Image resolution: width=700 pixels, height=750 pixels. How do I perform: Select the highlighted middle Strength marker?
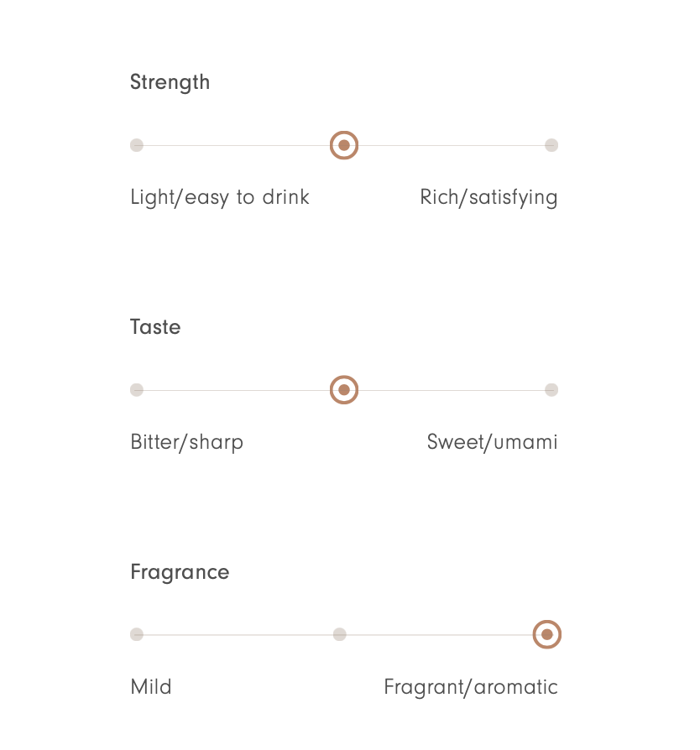click(x=344, y=145)
